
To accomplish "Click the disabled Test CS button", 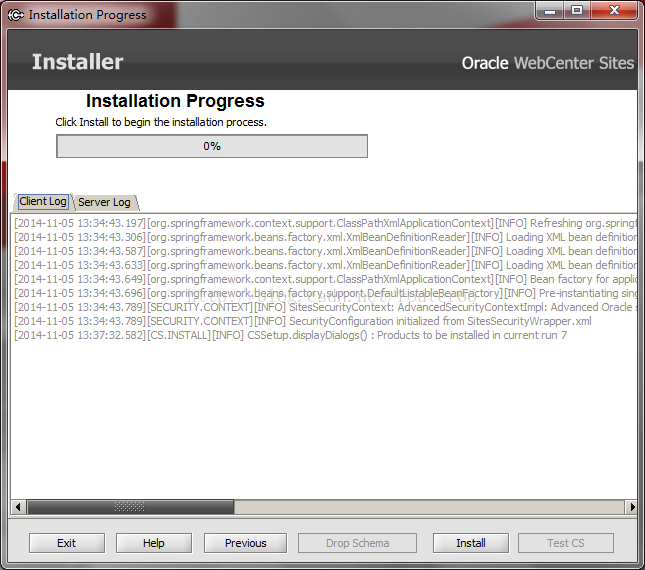I will tap(566, 543).
